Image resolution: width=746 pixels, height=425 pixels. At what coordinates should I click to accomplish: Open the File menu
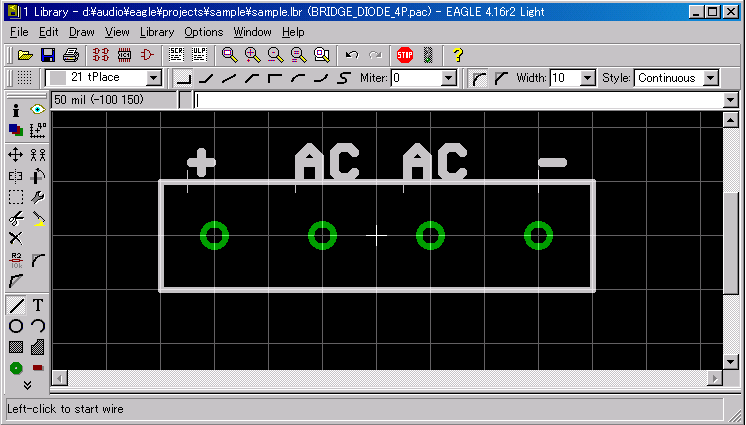click(19, 32)
